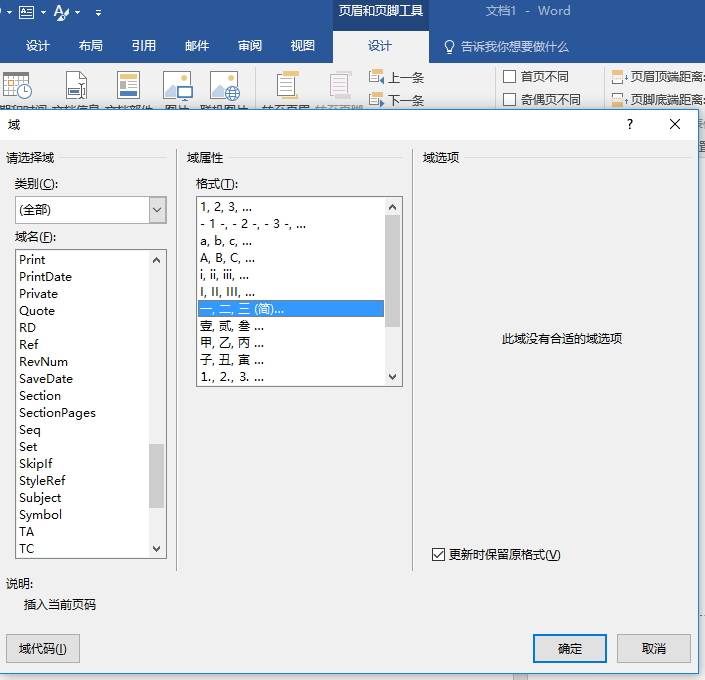Screen dimensions: 705x680
Task: Click the Pictures (图片) icon
Action: 178,85
